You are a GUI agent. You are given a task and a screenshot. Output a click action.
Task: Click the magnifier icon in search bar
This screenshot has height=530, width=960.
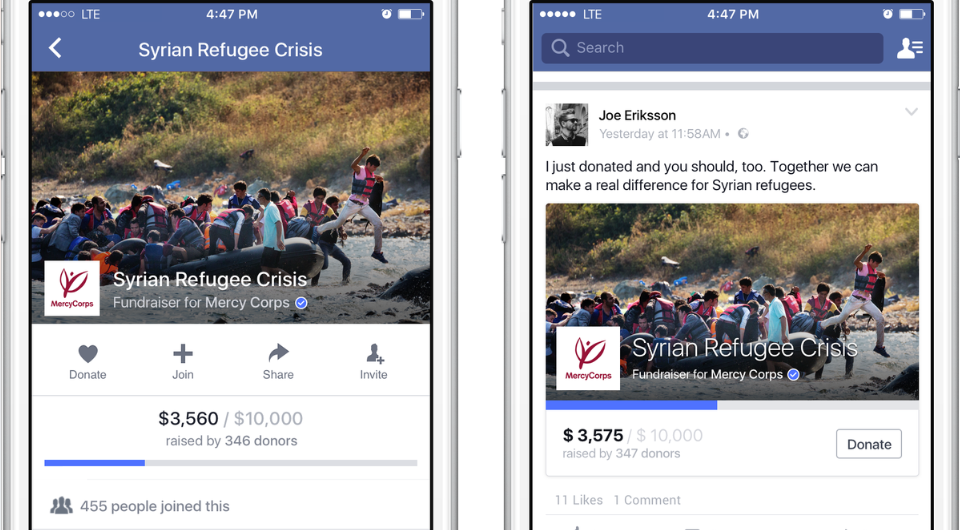pos(560,48)
